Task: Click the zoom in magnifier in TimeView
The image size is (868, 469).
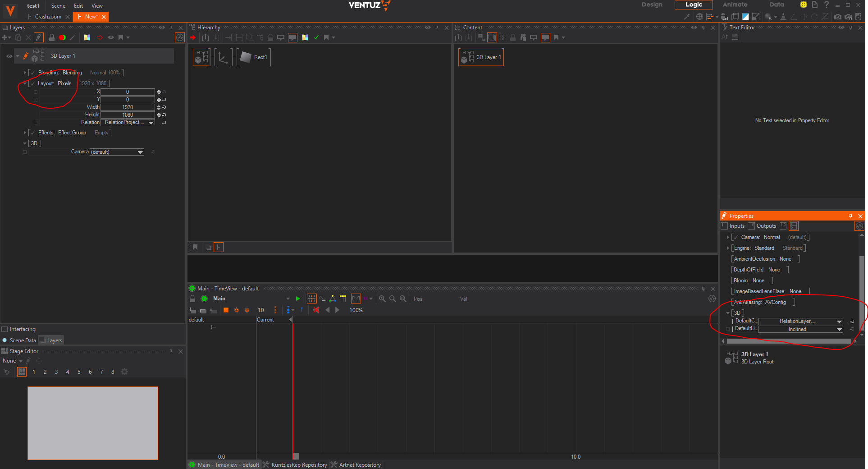Action: (382, 299)
